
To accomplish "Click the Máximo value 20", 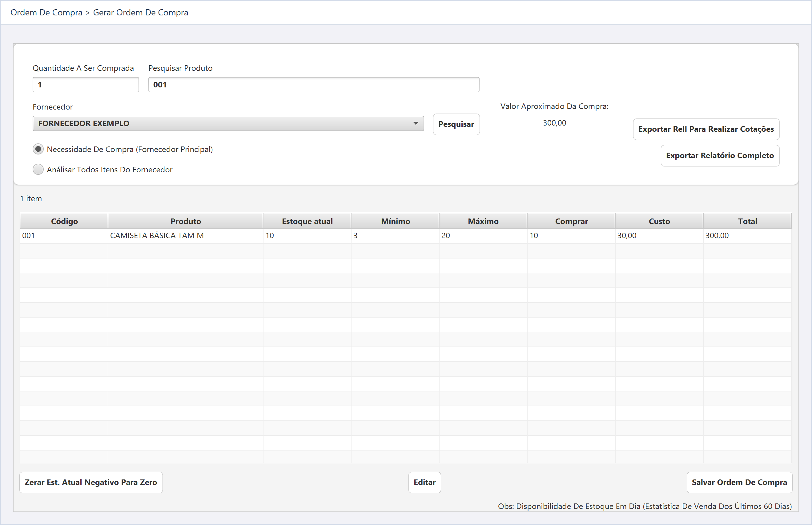I will (x=483, y=235).
